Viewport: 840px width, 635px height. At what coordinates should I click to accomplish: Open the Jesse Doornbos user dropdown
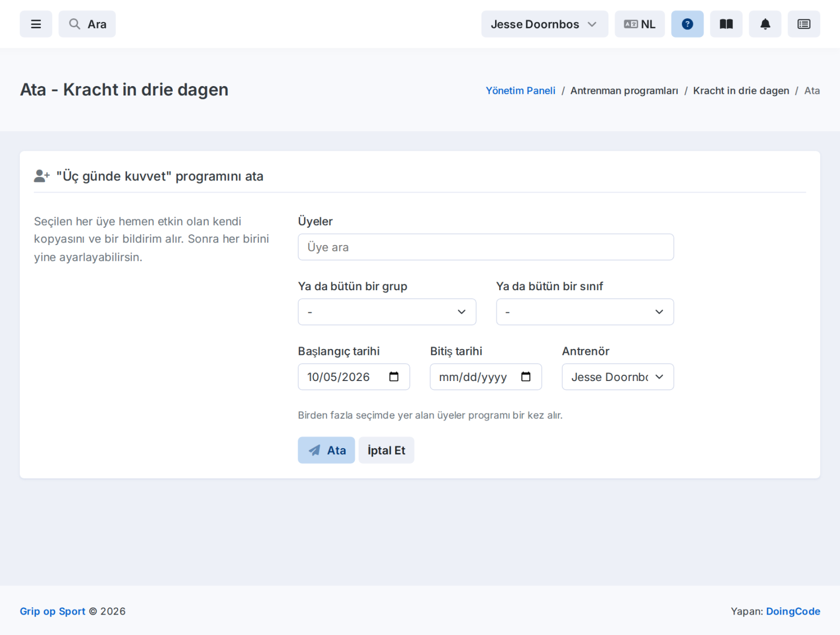point(544,24)
